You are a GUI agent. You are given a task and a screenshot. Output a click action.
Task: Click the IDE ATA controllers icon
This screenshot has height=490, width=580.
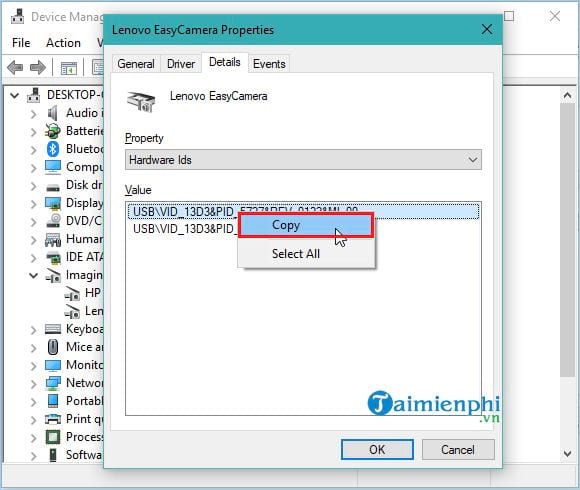[x=53, y=257]
